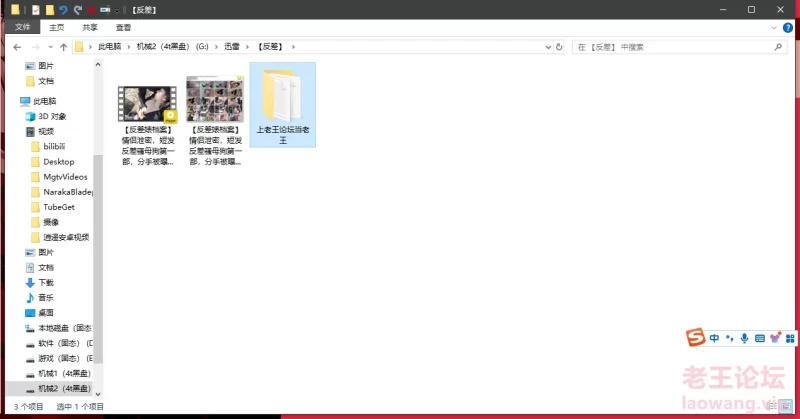Click the search magnifier icon
800x419 pixels.
778,47
